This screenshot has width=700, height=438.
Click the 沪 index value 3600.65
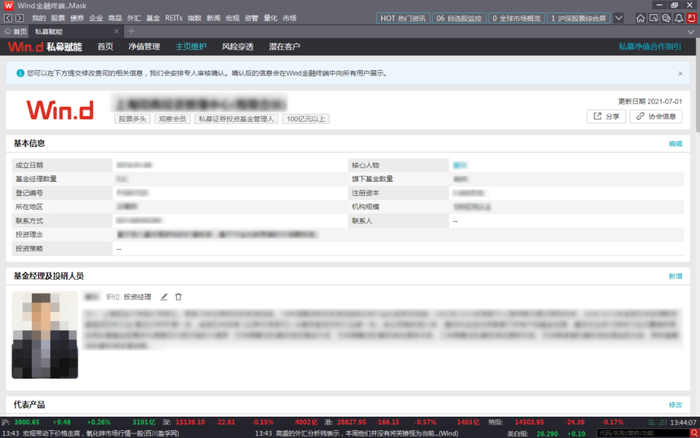(27, 422)
